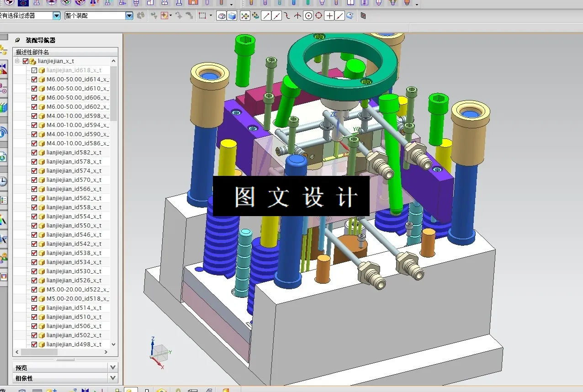Enable the snap point arrows icon
The image size is (583, 392).
click(x=245, y=16)
